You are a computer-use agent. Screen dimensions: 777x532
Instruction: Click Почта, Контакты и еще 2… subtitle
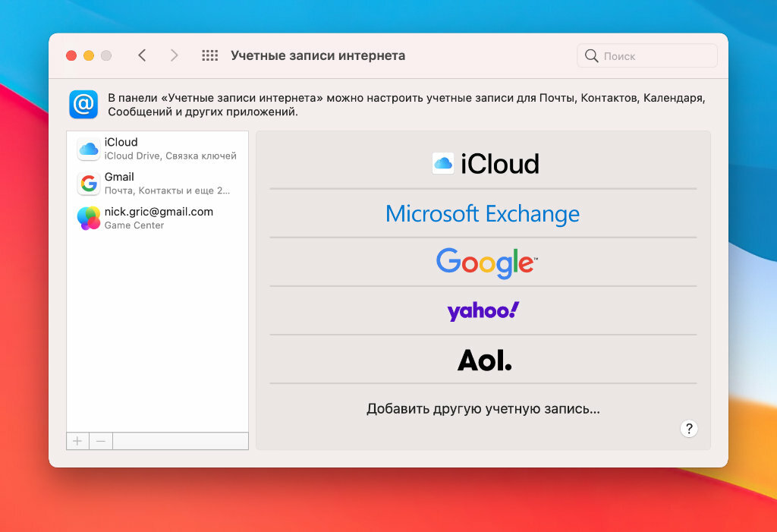tap(167, 190)
